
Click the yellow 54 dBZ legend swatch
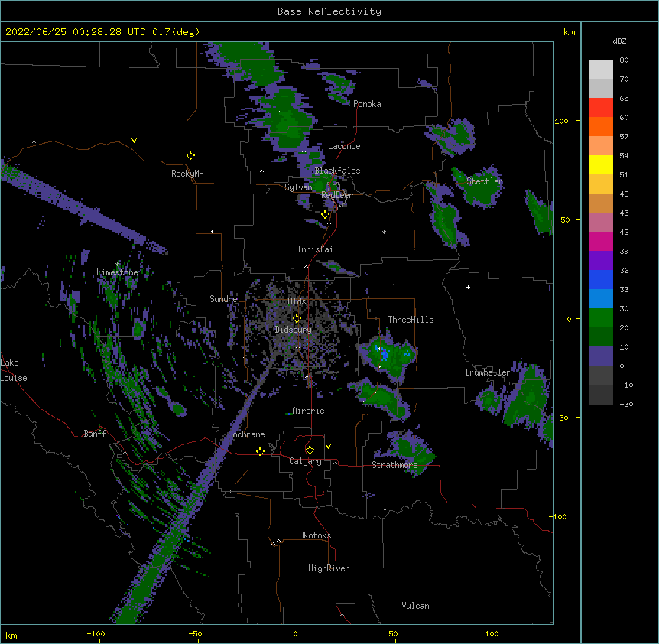point(601,164)
